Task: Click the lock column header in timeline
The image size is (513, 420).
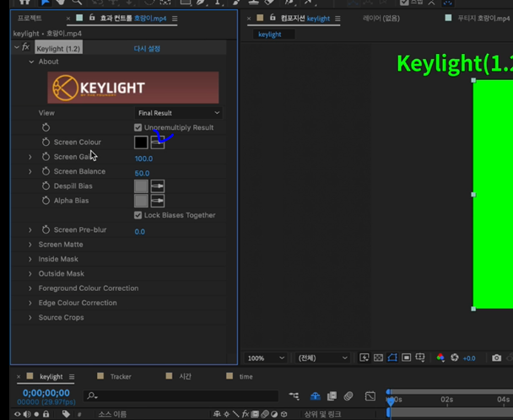Action: click(46, 414)
